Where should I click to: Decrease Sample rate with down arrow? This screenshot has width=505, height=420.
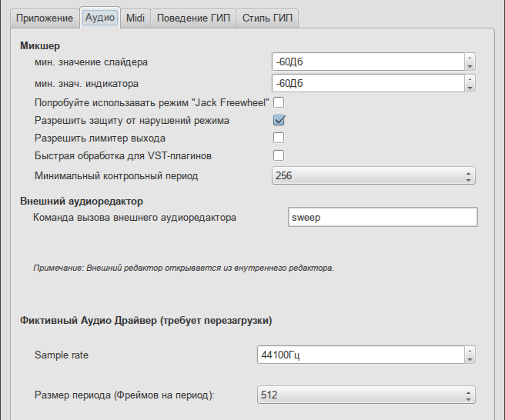470,359
